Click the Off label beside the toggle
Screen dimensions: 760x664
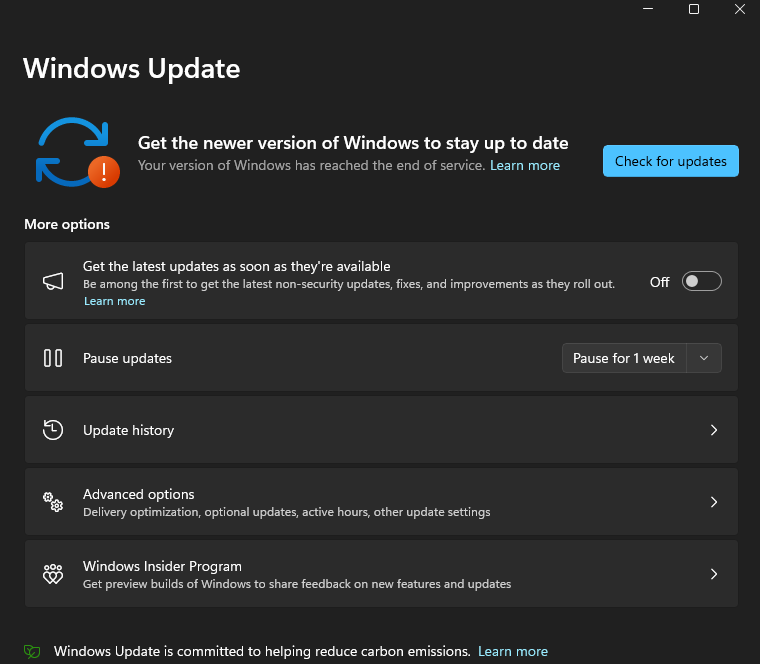pos(660,282)
